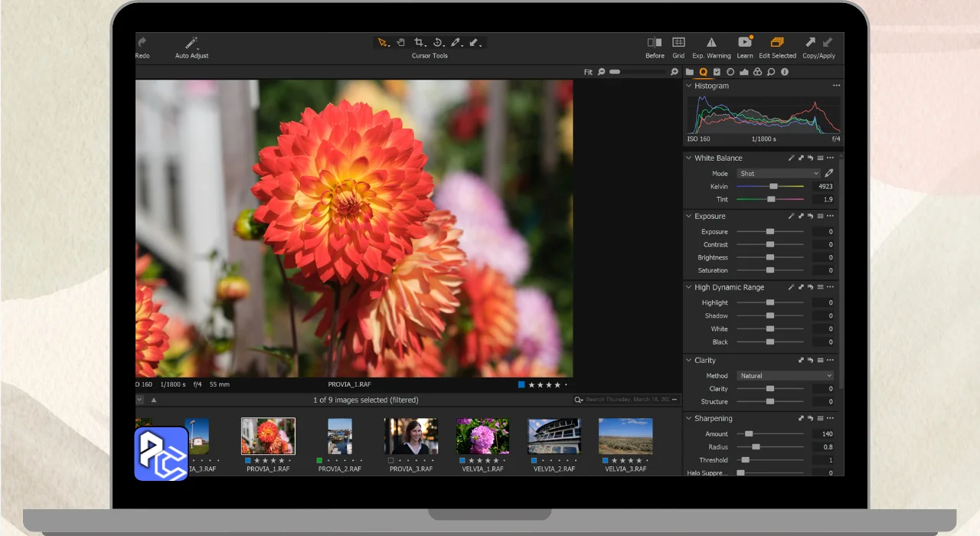Select the PROVIA_3.RAF portrait thumbnail
The width and height of the screenshot is (980, 536).
(x=411, y=436)
